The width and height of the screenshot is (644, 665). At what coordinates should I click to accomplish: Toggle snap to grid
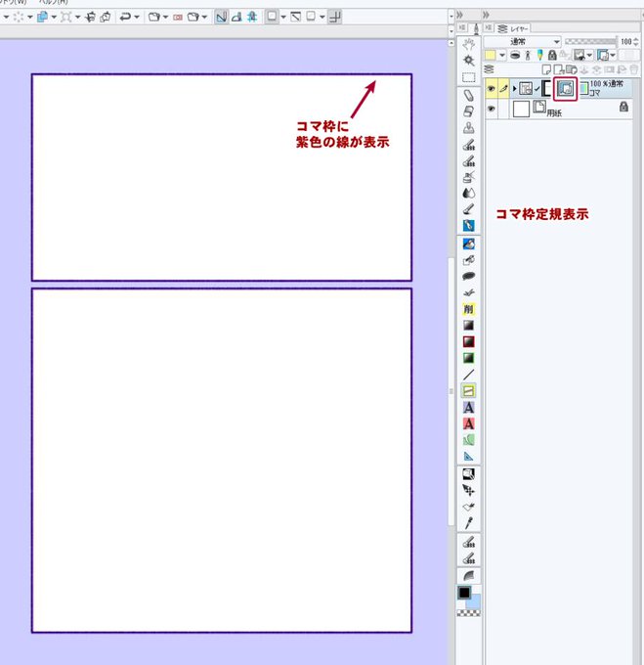coord(252,17)
